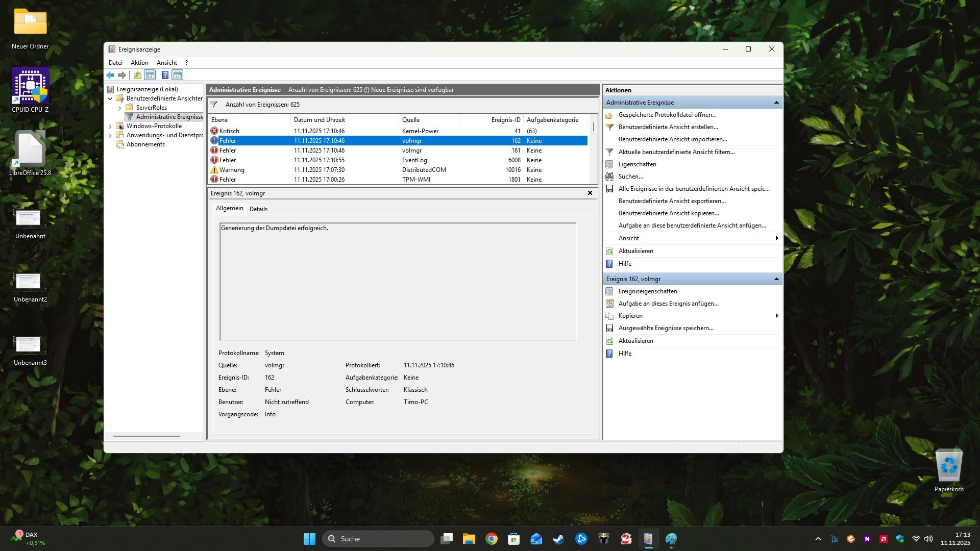Open the Kopieren submenu arrow
The height and width of the screenshot is (551, 980).
point(776,316)
